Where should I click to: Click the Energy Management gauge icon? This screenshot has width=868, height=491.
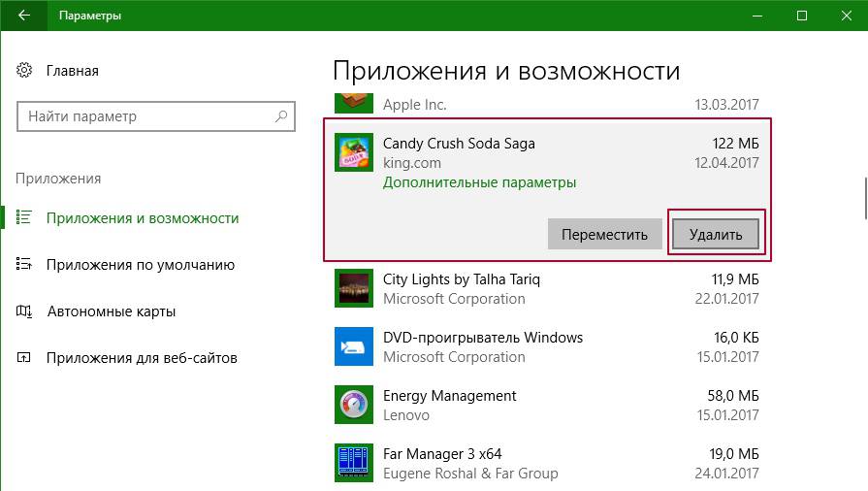point(353,405)
